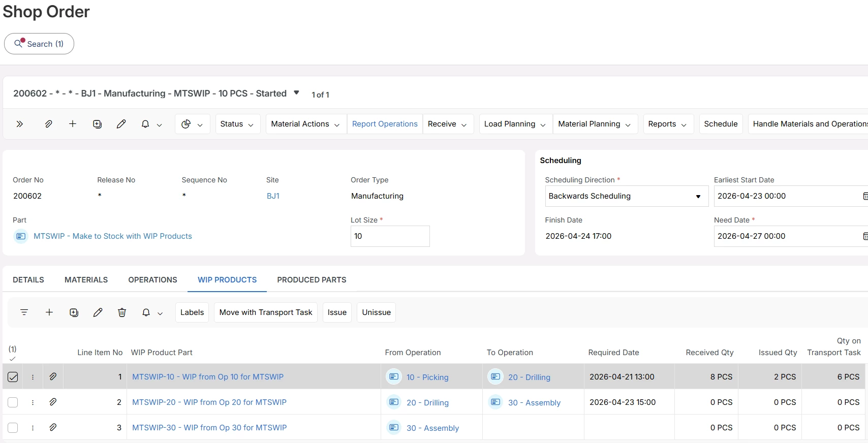Screen dimensions: 868x443
Task: Click the Unissue button
Action: [377, 312]
